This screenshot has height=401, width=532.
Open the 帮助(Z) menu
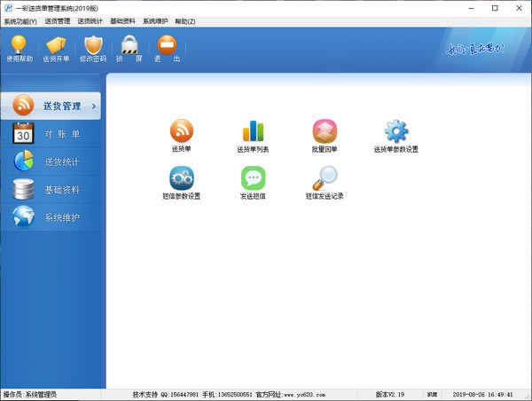184,20
